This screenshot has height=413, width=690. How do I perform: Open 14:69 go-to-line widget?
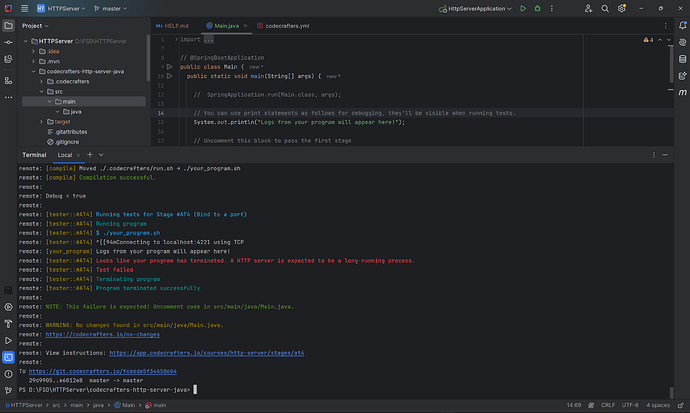pyautogui.click(x=574, y=406)
